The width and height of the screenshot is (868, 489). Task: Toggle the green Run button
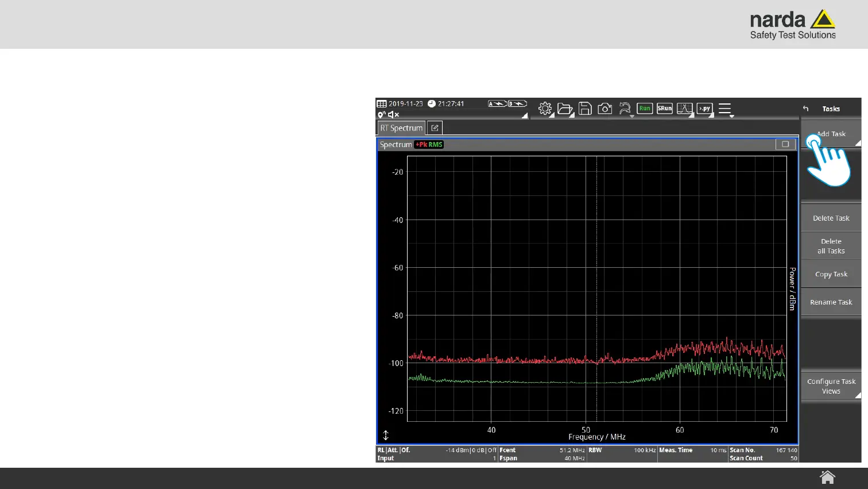645,109
